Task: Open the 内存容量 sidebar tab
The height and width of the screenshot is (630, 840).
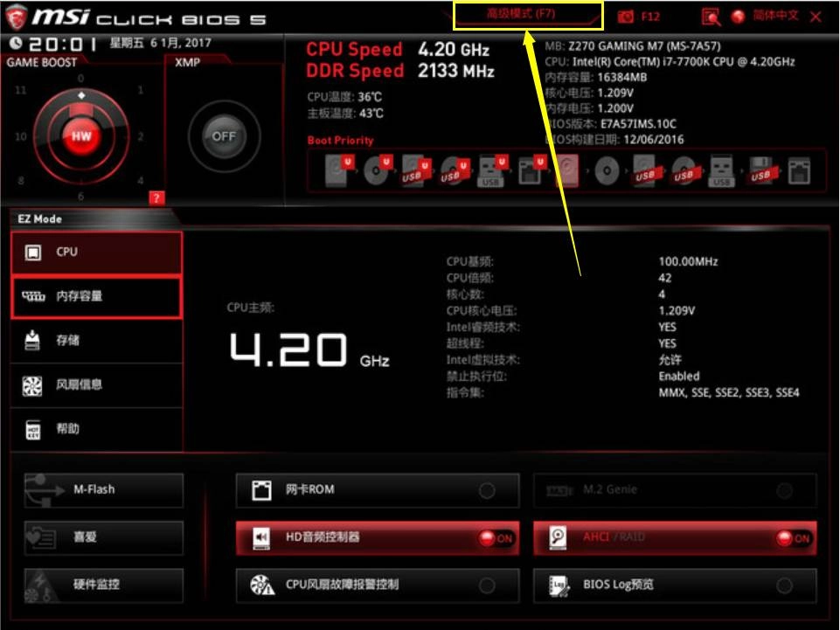Action: (96, 297)
